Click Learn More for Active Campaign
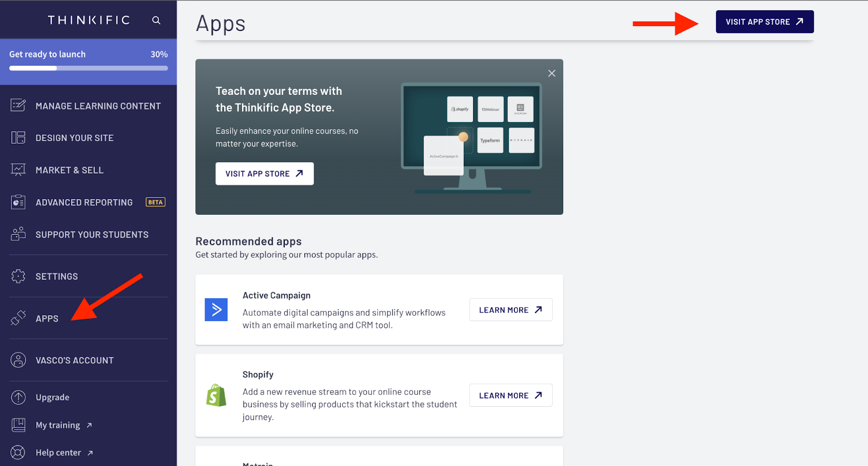This screenshot has height=466, width=868. (x=511, y=310)
